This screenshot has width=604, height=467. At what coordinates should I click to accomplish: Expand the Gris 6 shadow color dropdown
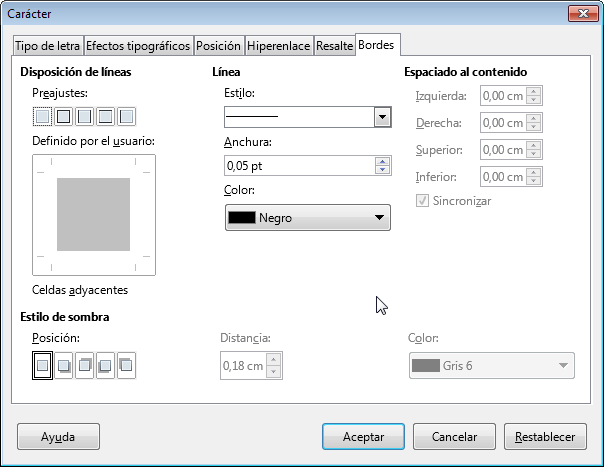[x=492, y=366]
